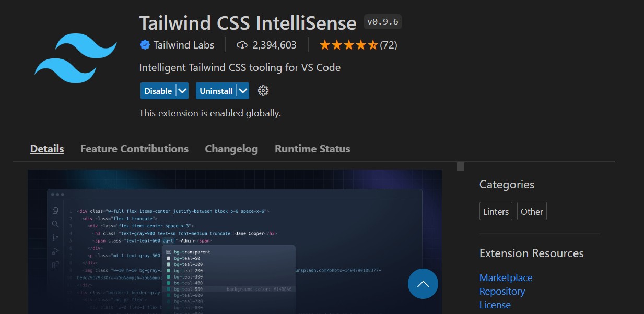Filter extensions by the Linters category

pos(495,211)
